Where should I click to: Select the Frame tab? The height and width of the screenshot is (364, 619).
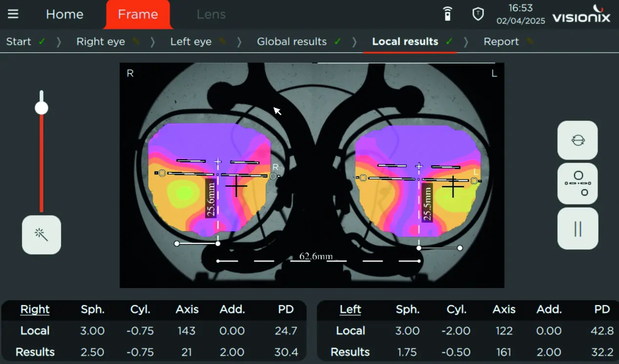coord(138,14)
